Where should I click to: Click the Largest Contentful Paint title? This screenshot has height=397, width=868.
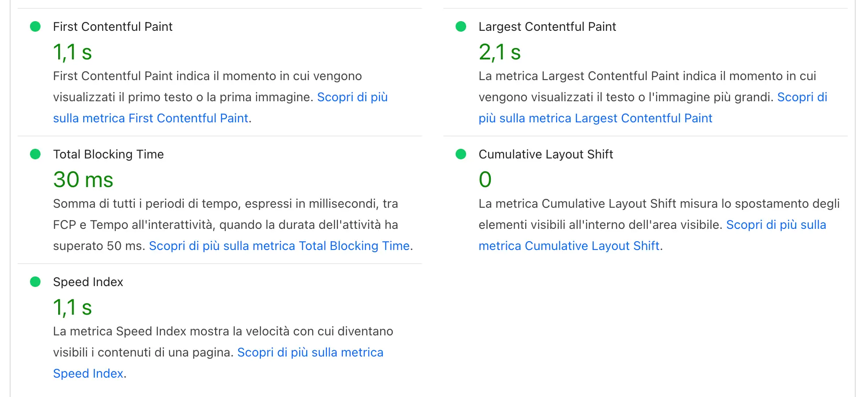547,26
